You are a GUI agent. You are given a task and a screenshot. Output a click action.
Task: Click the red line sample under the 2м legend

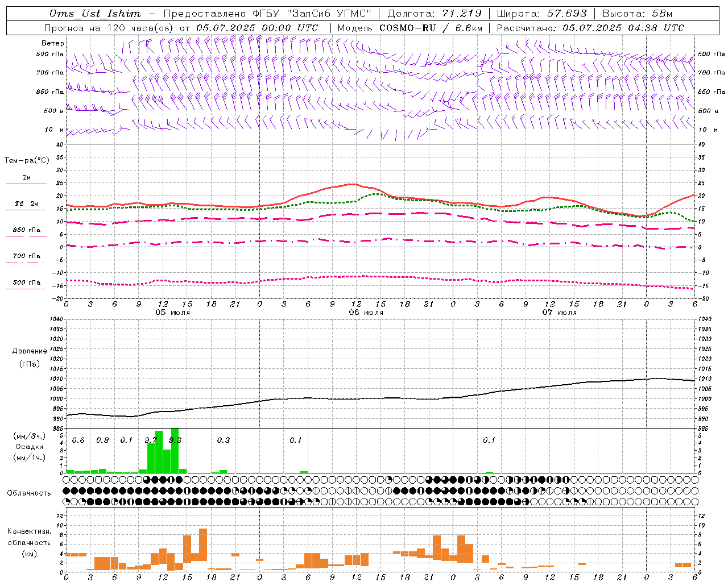click(27, 184)
